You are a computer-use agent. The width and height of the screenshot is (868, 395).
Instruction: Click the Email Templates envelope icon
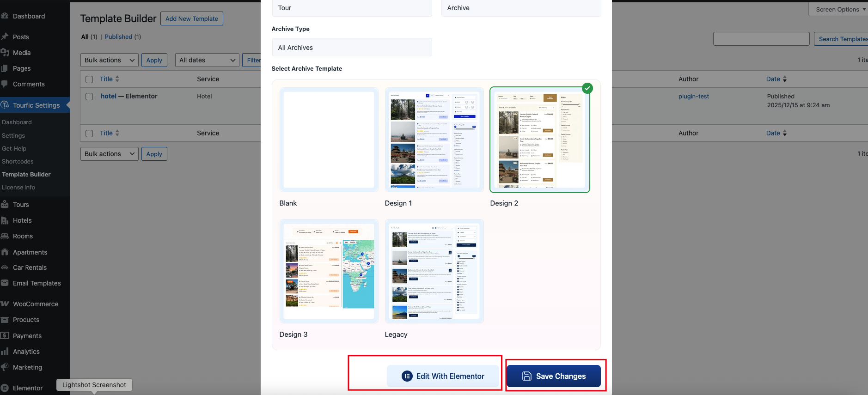[5, 283]
